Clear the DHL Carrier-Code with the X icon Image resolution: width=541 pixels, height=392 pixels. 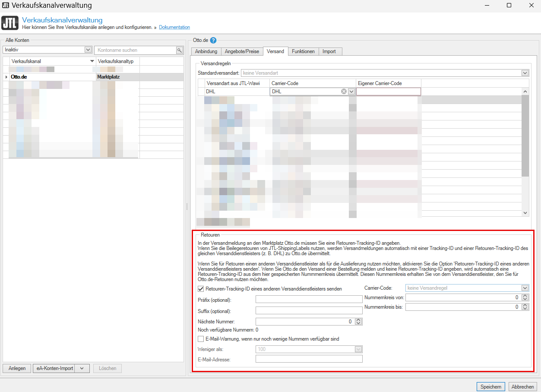click(x=344, y=92)
